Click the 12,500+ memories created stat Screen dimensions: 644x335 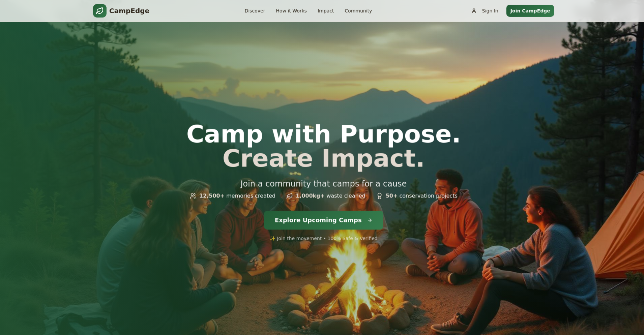click(233, 196)
